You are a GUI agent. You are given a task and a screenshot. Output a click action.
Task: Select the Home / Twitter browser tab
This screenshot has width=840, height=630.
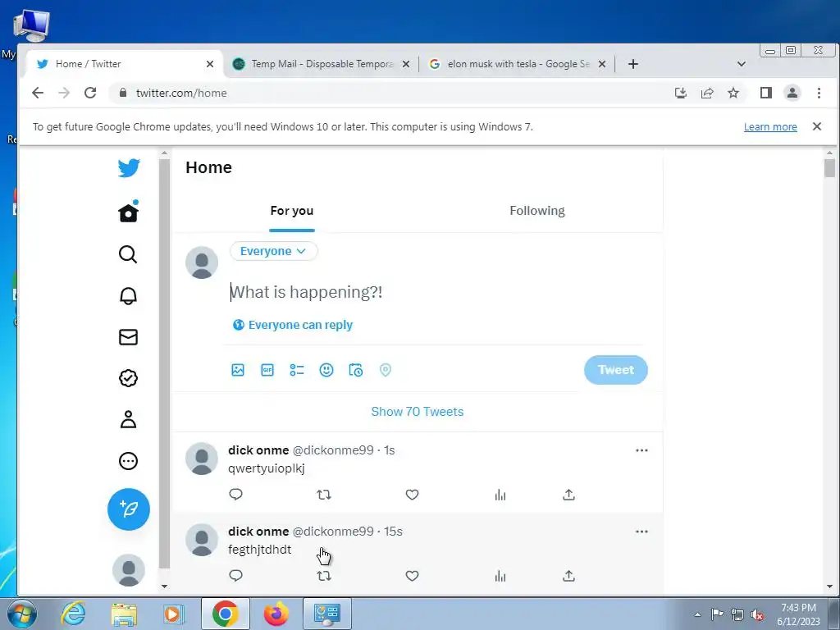point(123,64)
